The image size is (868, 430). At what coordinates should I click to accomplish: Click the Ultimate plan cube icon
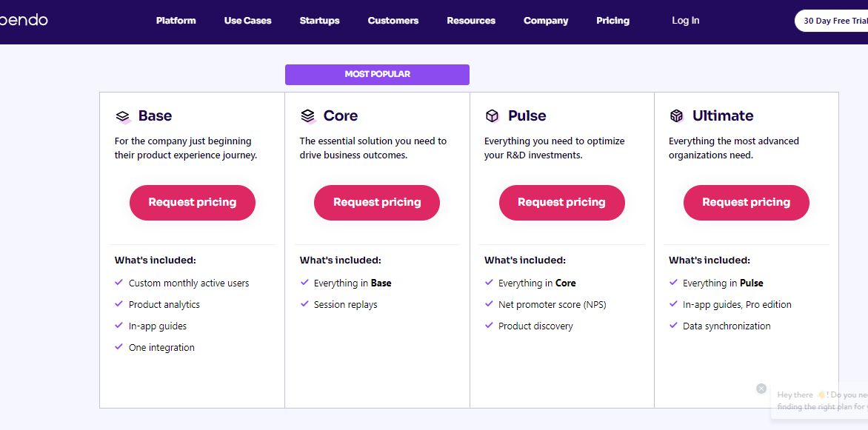676,116
